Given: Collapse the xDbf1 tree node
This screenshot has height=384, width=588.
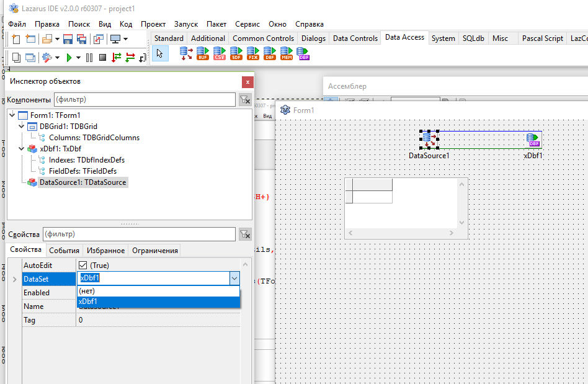Looking at the screenshot, I should click(x=21, y=148).
